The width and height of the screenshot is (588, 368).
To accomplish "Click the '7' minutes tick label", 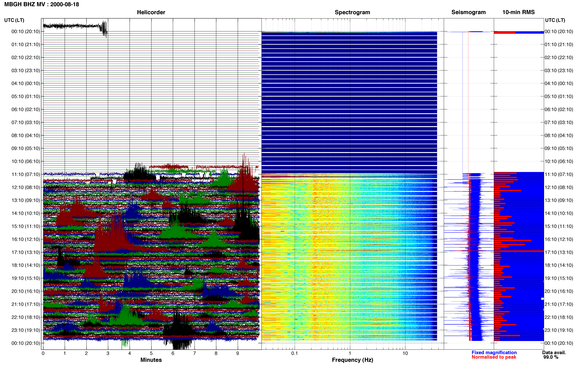I will click(x=195, y=353).
